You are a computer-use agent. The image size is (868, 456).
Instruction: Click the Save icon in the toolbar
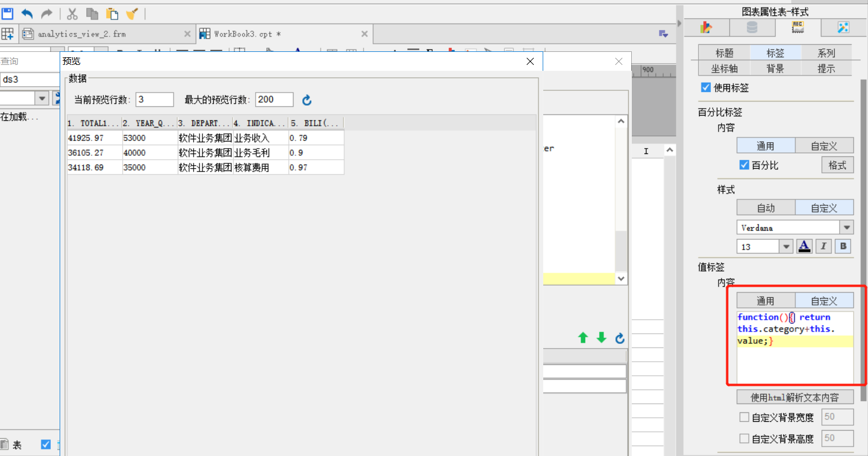click(8, 13)
